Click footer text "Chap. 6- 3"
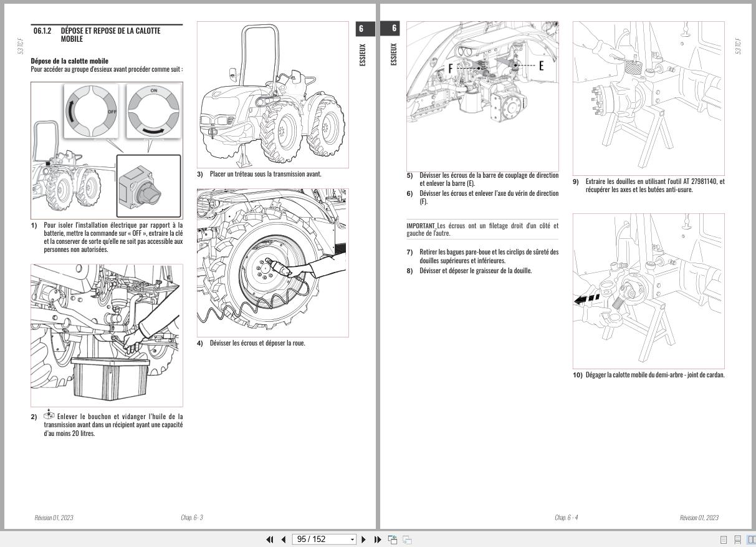756x547 pixels. [192, 518]
